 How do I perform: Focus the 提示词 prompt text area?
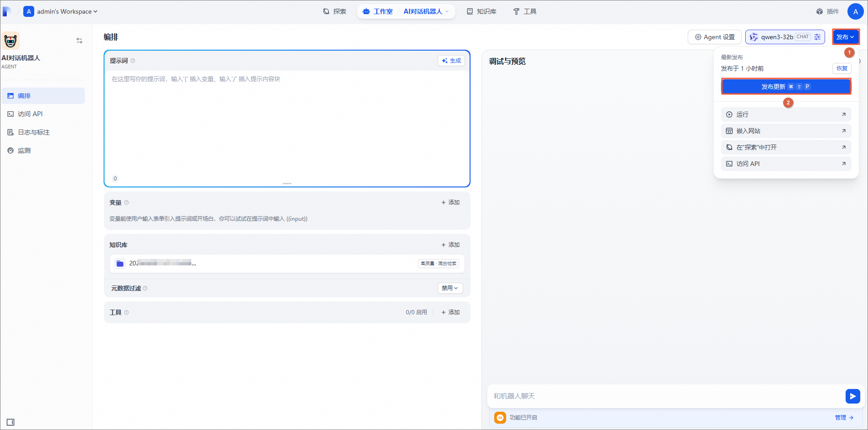pos(287,123)
